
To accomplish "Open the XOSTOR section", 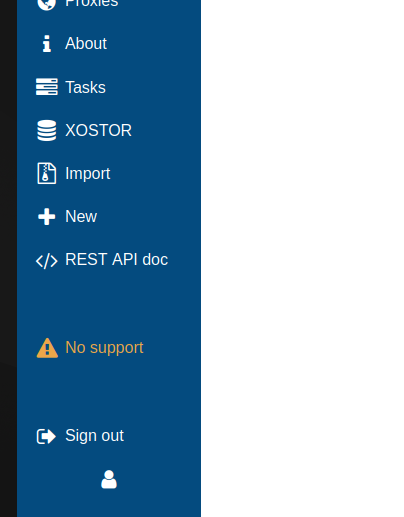I will pyautogui.click(x=98, y=130).
